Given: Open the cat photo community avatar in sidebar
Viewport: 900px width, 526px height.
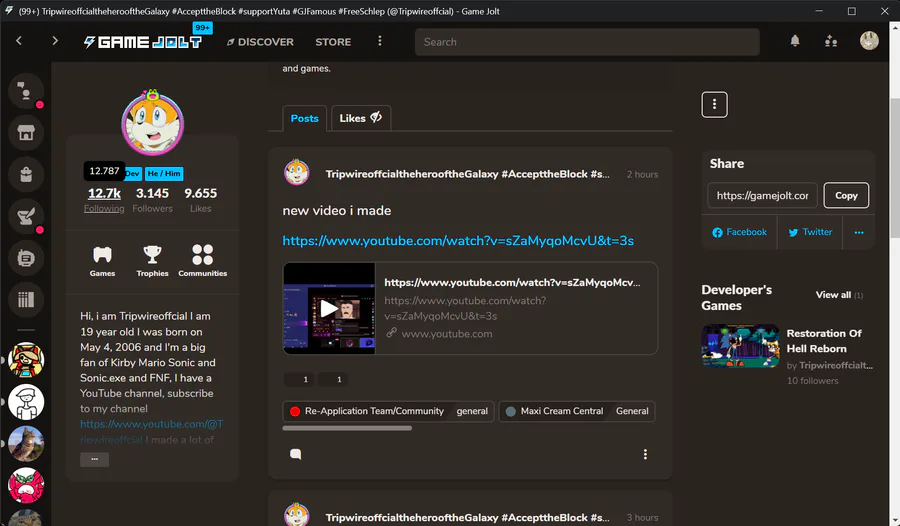Looking at the screenshot, I should (26, 444).
